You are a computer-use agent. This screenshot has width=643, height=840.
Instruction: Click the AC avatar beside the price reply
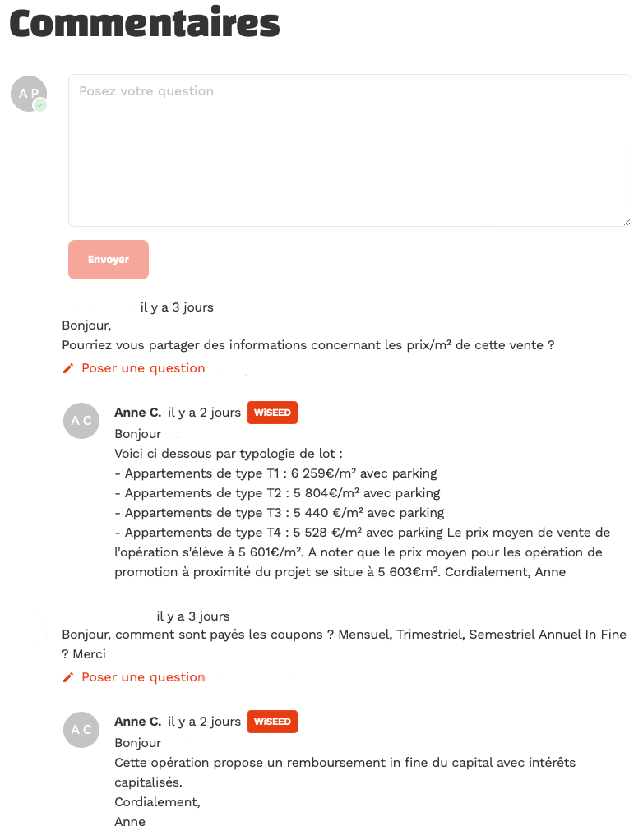(x=81, y=421)
